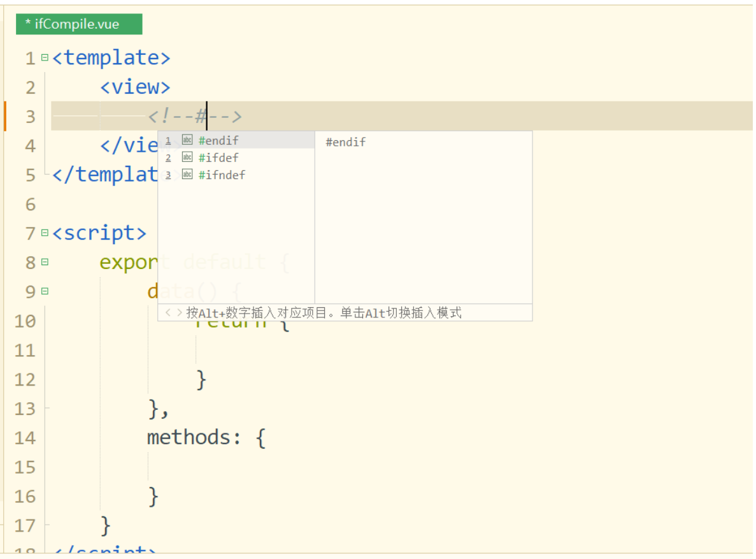
Task: Click the comment <!--#--> on line 3
Action: pos(195,117)
